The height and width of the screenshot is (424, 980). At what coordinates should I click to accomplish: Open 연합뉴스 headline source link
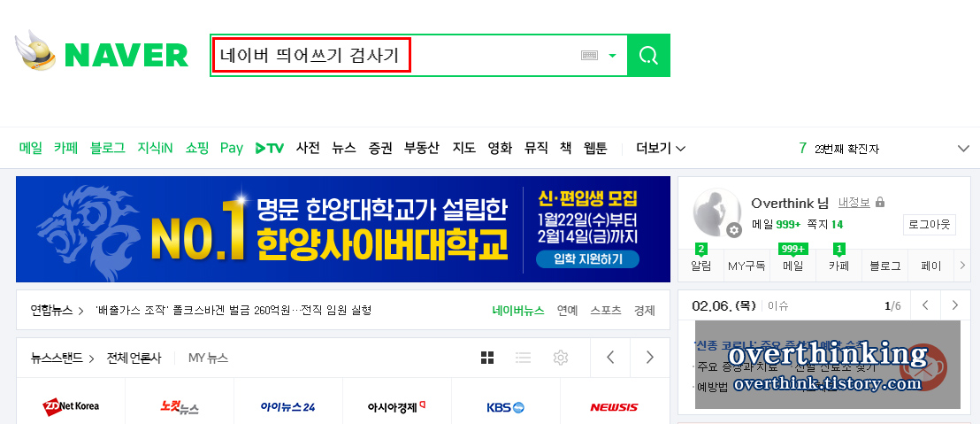click(x=57, y=310)
